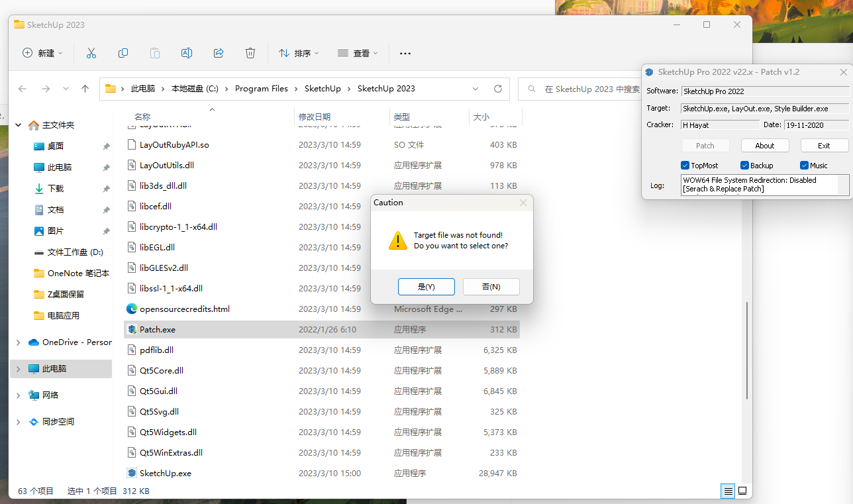Refresh the current folder view
The width and height of the screenshot is (853, 504).
tap(498, 89)
